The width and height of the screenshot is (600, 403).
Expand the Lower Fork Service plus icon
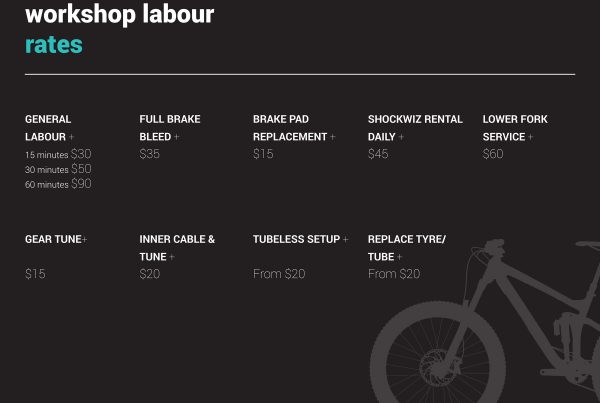(x=530, y=137)
